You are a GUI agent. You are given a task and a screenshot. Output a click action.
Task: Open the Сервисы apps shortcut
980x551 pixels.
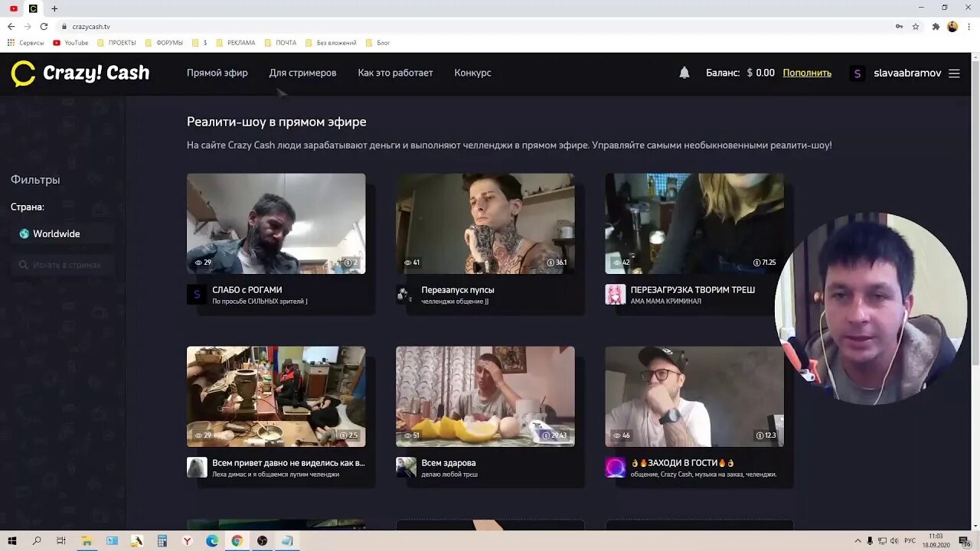pyautogui.click(x=25, y=43)
